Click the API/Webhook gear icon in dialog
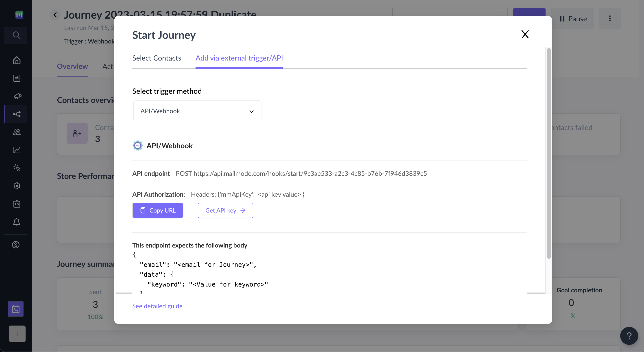Screen dimensions: 644x352 (137, 145)
